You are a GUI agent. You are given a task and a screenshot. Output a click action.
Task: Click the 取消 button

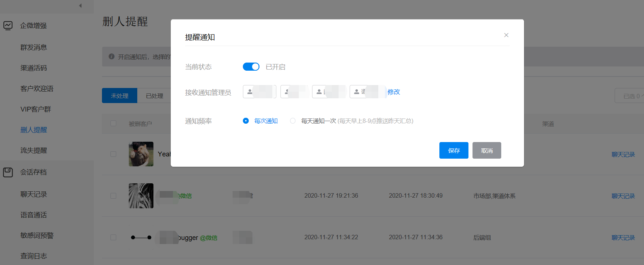click(486, 151)
